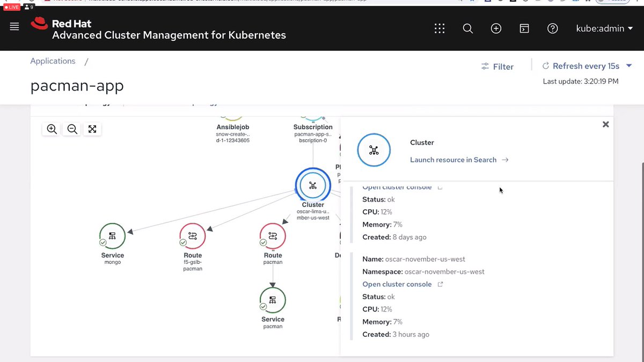Click Created: 8 days ago text
644x362 pixels.
[x=394, y=237]
